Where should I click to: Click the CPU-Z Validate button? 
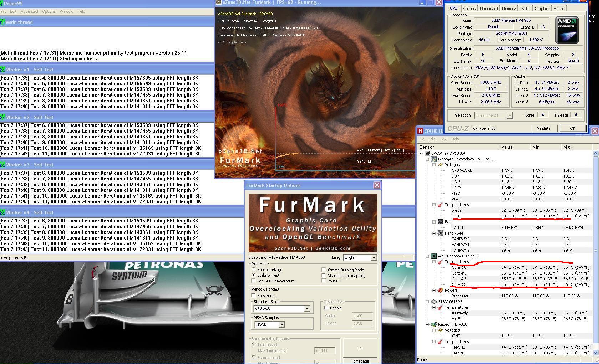coord(543,128)
